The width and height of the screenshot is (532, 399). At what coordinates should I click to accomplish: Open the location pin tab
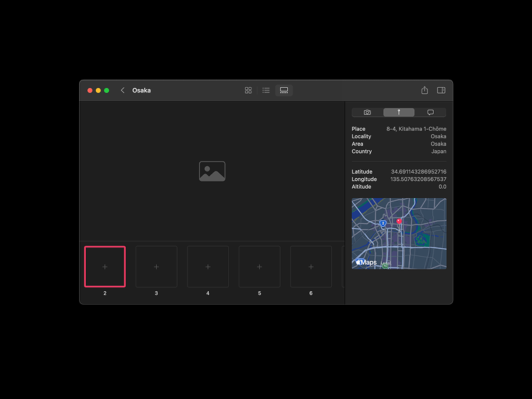pos(398,112)
